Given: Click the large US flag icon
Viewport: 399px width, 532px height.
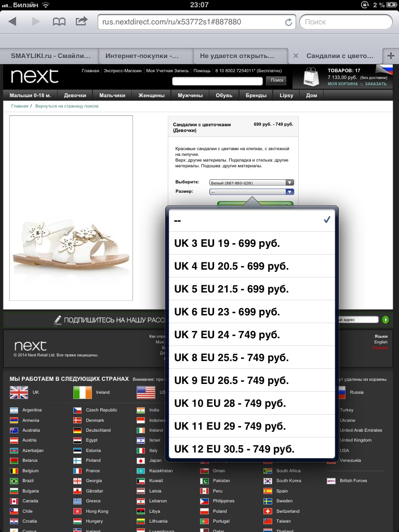Looking at the screenshot, I should (x=146, y=393).
